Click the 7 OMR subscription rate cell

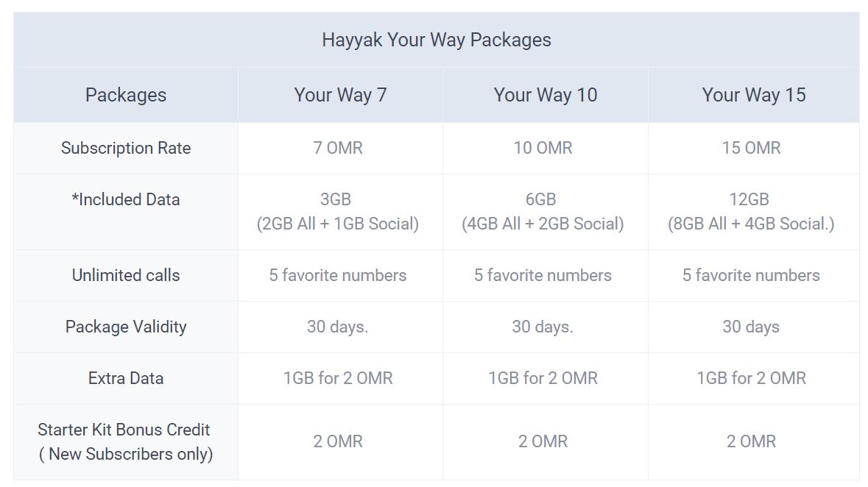coord(338,148)
